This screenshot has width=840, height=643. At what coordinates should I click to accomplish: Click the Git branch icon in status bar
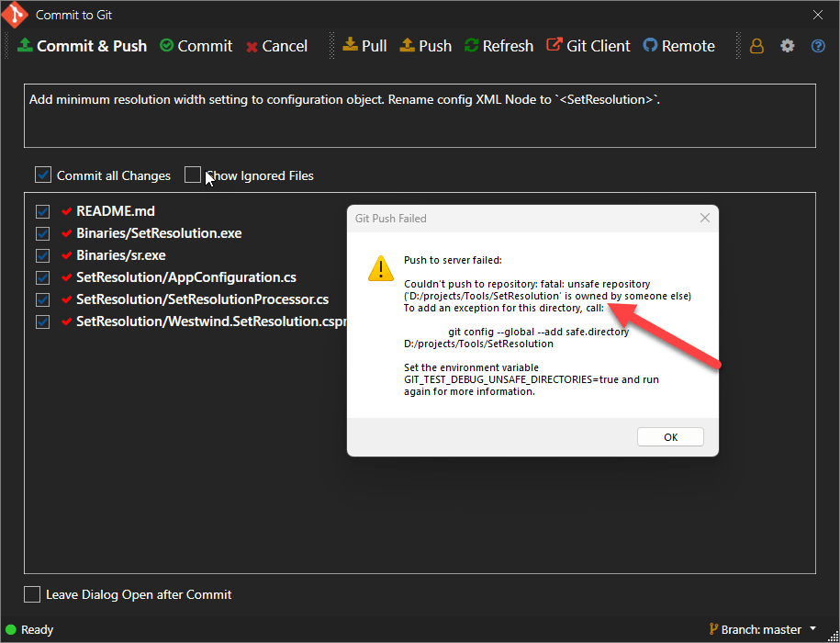click(x=713, y=629)
